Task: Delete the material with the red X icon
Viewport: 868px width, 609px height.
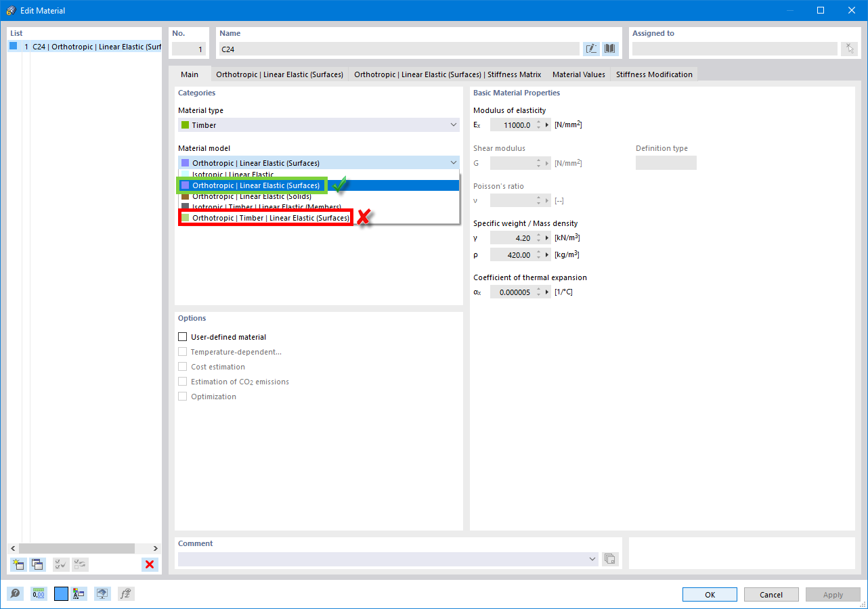Action: click(150, 564)
